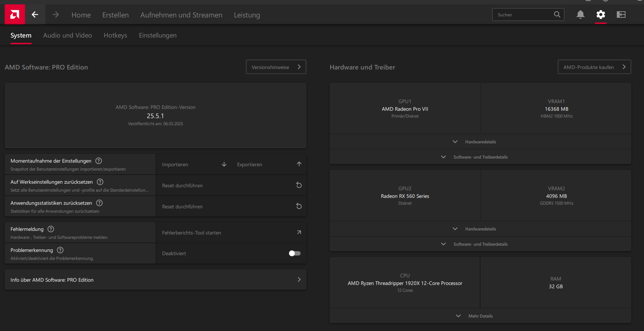Click the Importieren down-arrow icon

pyautogui.click(x=224, y=164)
